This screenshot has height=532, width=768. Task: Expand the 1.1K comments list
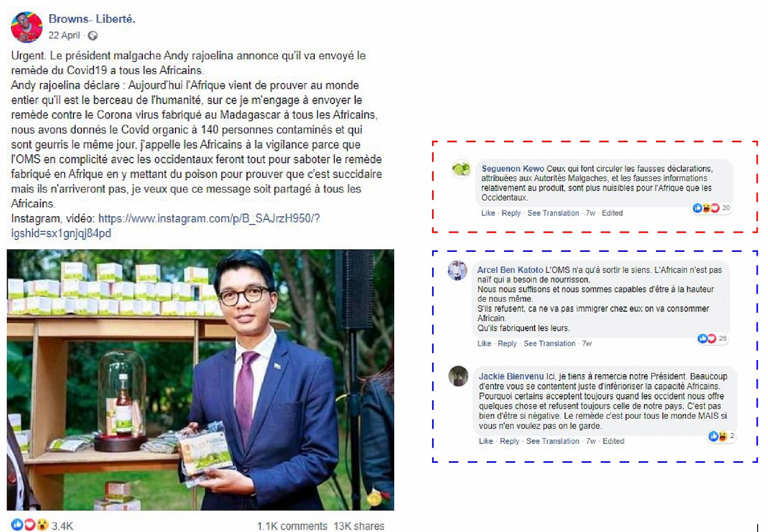[292, 526]
